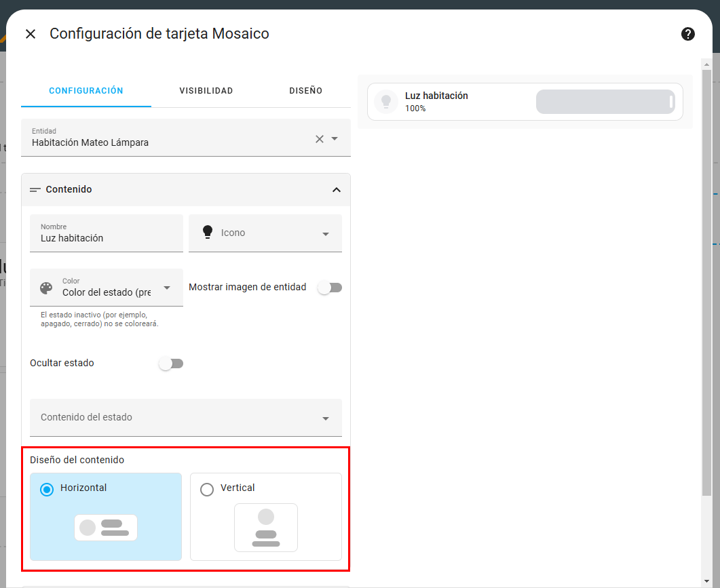Click the Vertical layout preview thumbnail

[x=266, y=528]
